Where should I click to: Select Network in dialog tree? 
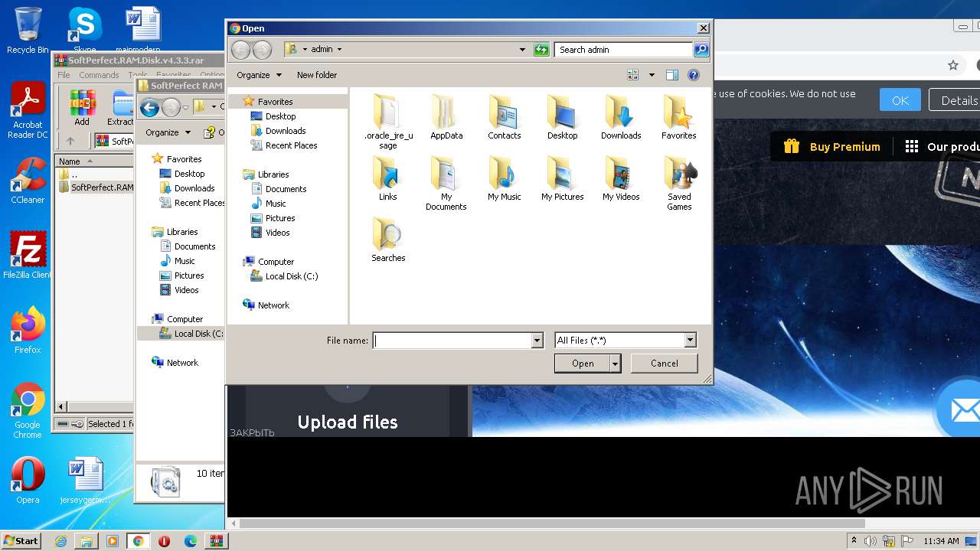point(273,305)
